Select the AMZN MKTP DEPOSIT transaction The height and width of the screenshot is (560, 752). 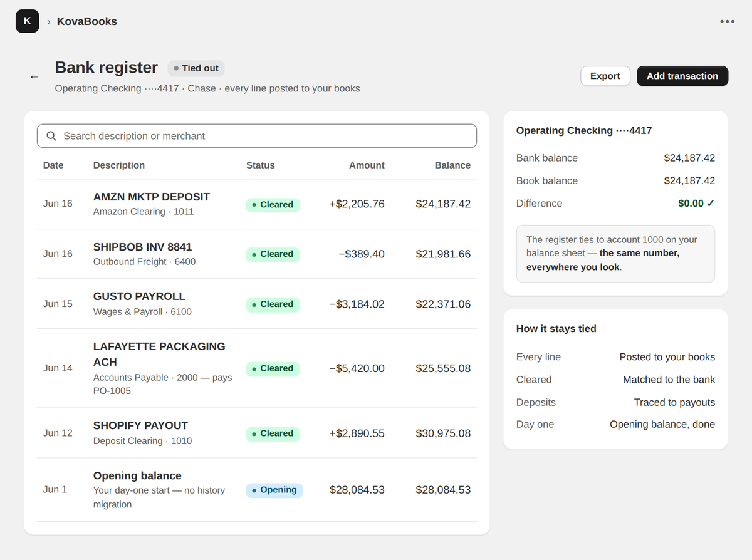pos(257,204)
